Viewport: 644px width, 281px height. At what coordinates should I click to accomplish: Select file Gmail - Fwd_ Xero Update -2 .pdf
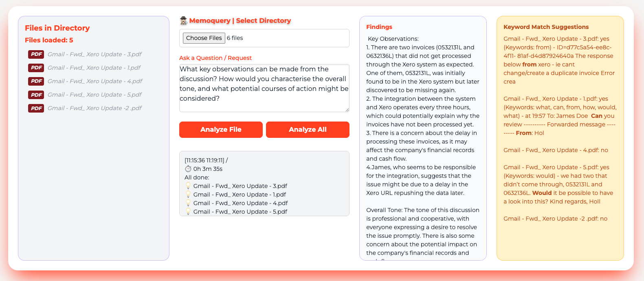point(95,108)
